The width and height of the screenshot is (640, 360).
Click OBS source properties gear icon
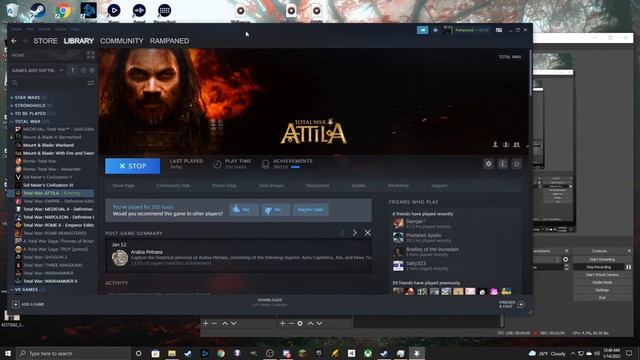300,323
